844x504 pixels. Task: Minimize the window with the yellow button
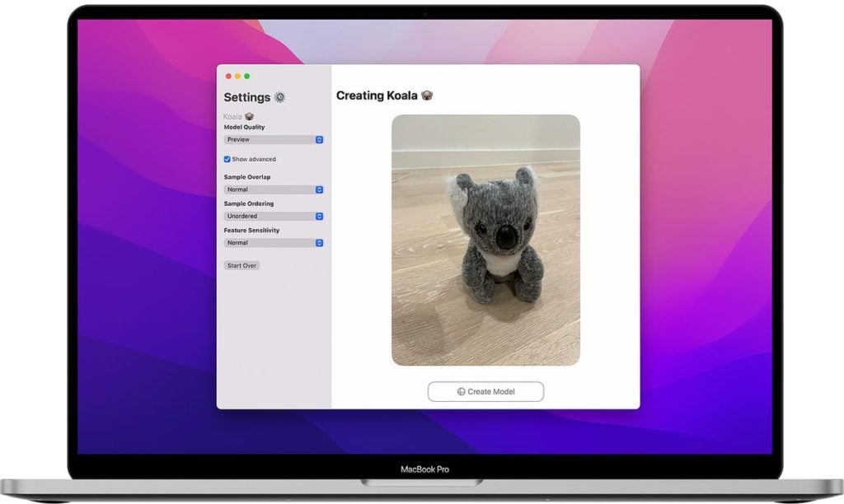click(x=237, y=76)
